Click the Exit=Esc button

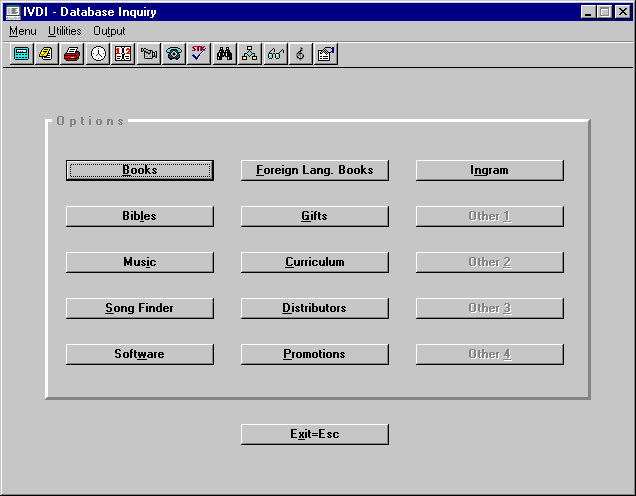[x=315, y=434]
